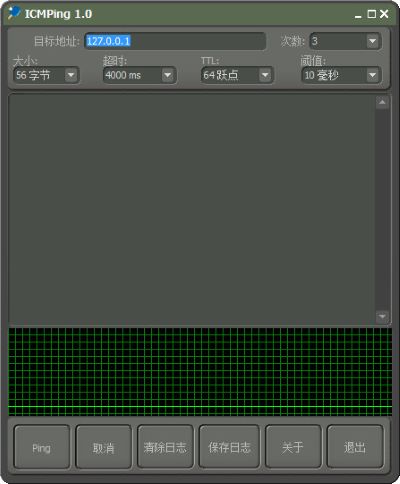
Task: Start pinging with the Ping button
Action: [42, 447]
